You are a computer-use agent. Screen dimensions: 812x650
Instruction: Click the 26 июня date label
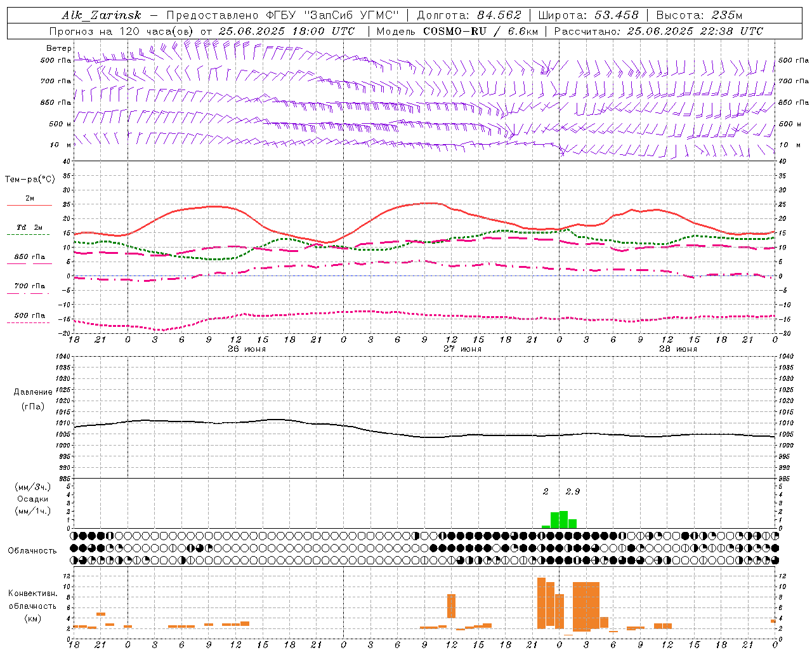tap(247, 348)
